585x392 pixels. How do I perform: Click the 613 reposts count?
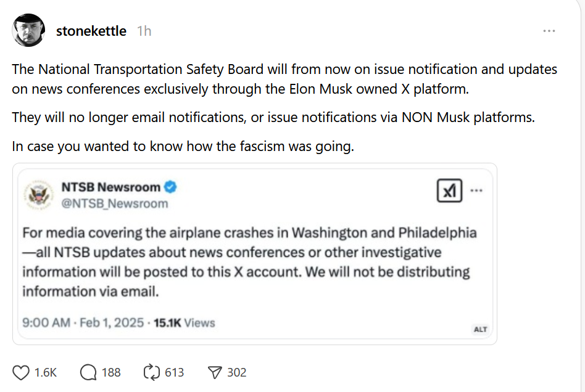[175, 372]
